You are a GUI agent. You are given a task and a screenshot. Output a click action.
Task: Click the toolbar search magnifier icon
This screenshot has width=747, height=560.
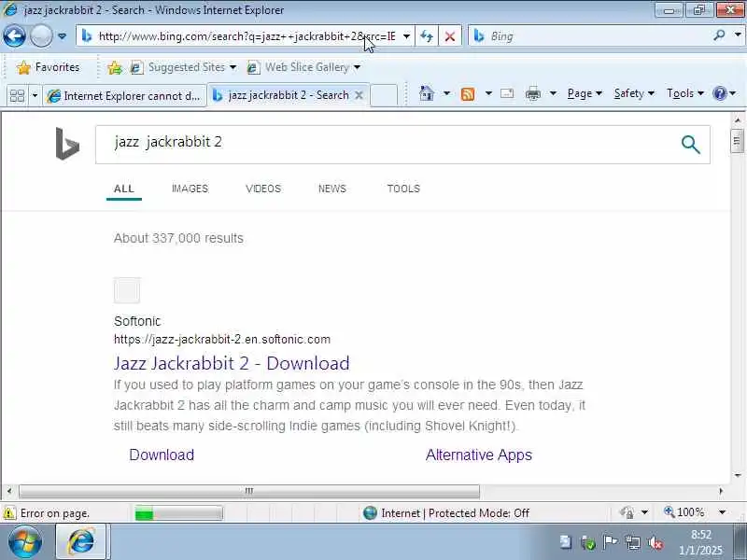point(719,35)
